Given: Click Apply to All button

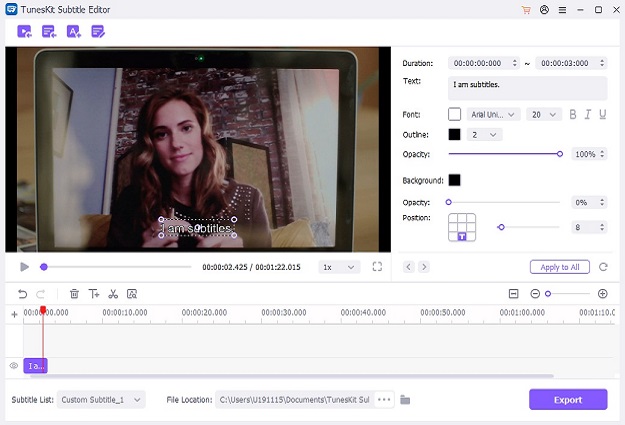Looking at the screenshot, I should click(560, 267).
